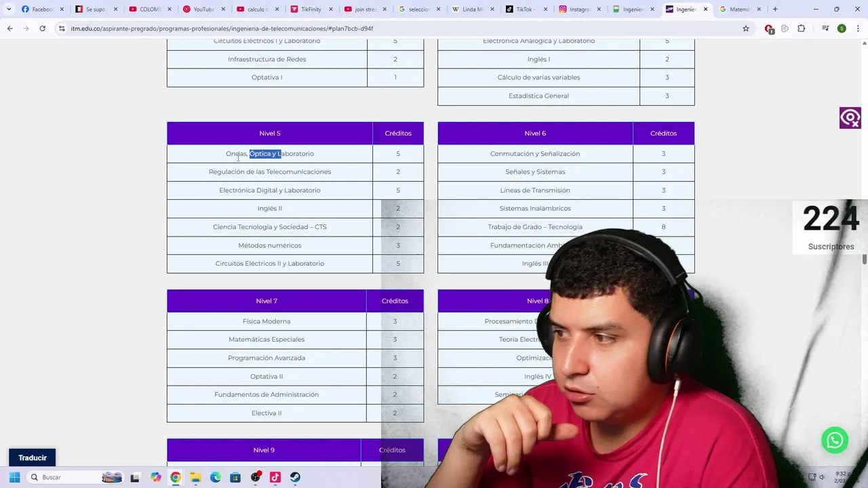
Task: Open a new browser tab
Action: pyautogui.click(x=775, y=9)
